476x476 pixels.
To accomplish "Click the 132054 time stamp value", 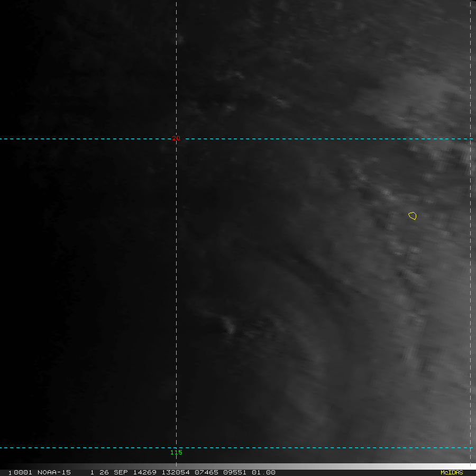I will pos(176,472).
